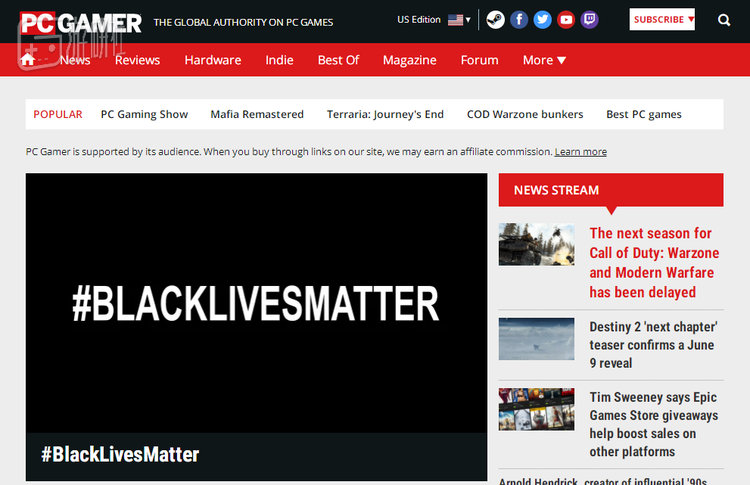
Task: Open PC Gamer's Steam page icon
Action: (x=495, y=20)
